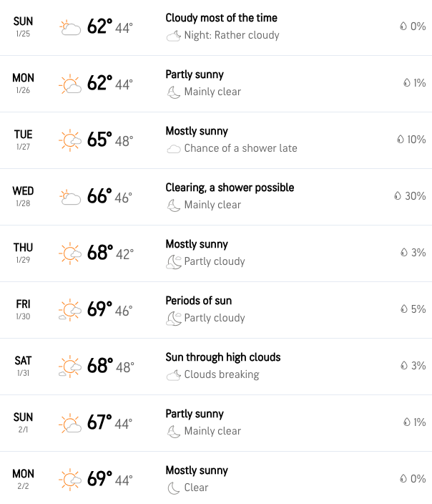This screenshot has width=432, height=504.
Task: Open 'Clearing, a shower possible' forecast
Action: [230, 188]
